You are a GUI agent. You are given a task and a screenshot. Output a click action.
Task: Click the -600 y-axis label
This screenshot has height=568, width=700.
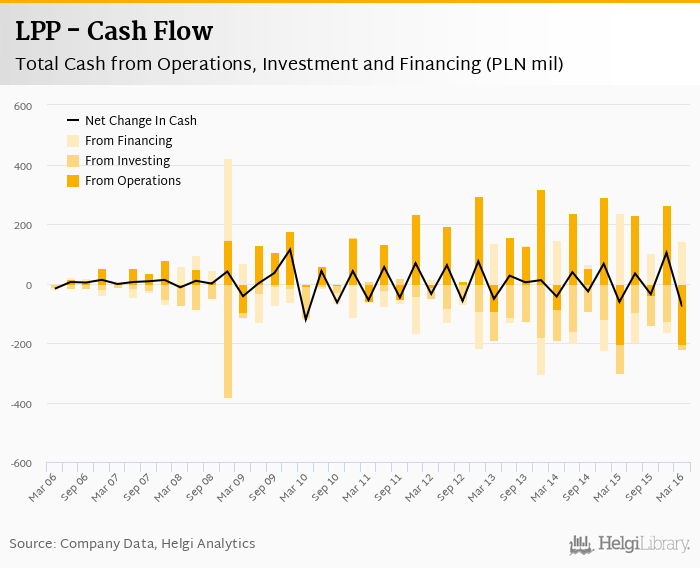pos(22,463)
